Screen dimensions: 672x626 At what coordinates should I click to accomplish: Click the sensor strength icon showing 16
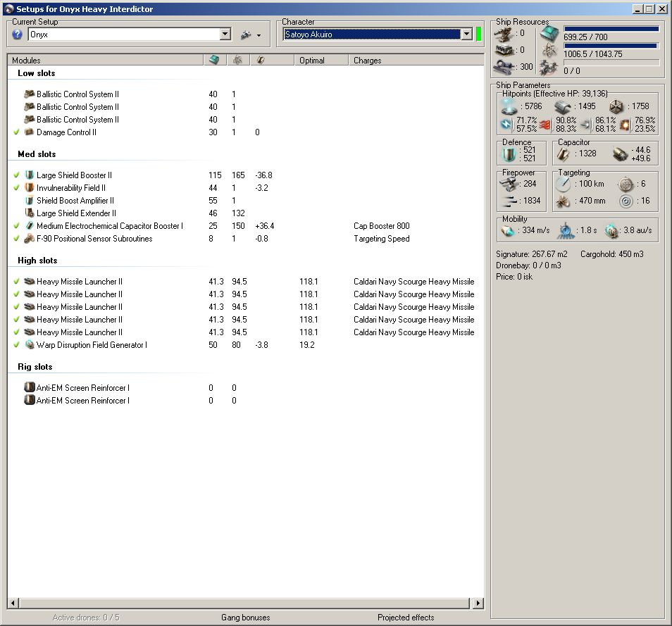click(x=626, y=201)
